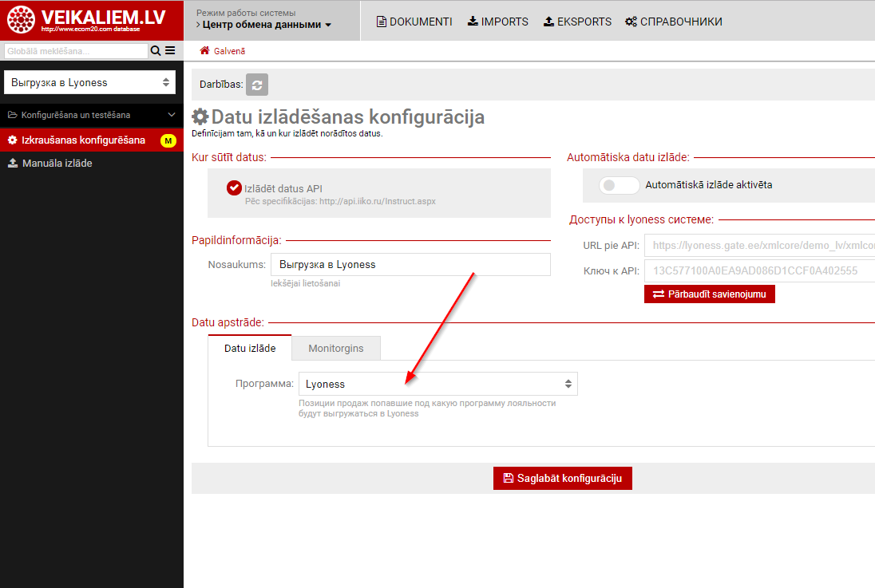Open the Выгрузка в Lyoness sidebar dropdown

click(89, 82)
